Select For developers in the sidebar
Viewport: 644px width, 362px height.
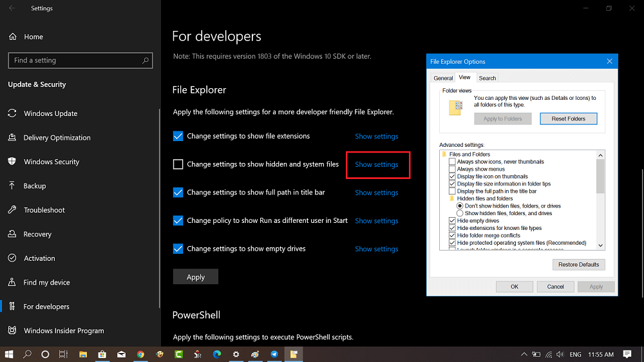pyautogui.click(x=46, y=307)
